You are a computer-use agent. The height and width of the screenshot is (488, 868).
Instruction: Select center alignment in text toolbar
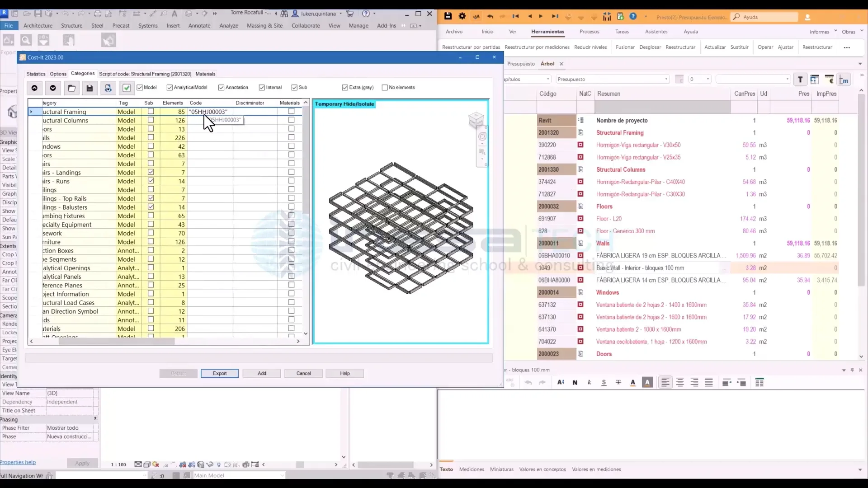(679, 383)
